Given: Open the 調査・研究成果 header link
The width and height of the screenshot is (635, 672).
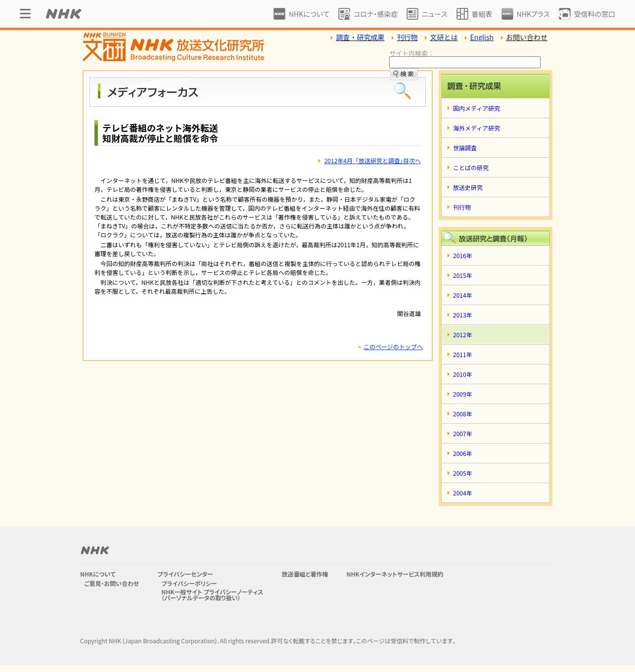Looking at the screenshot, I should click(x=360, y=38).
